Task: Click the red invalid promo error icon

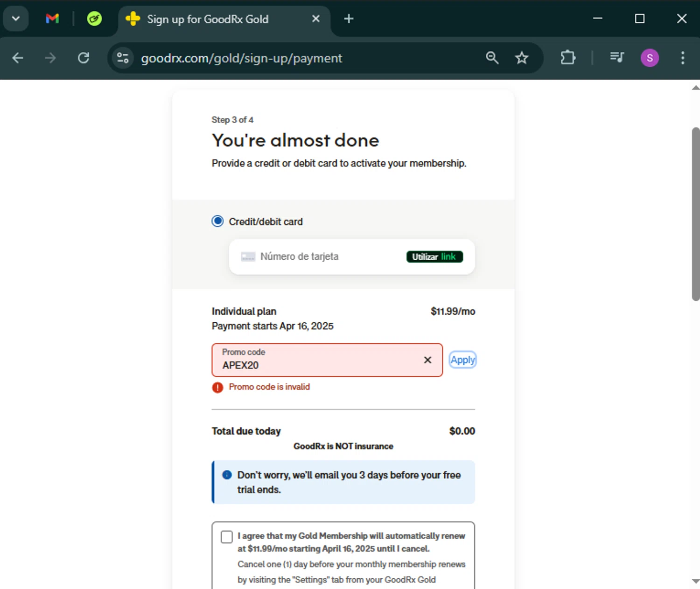Action: 217,388
